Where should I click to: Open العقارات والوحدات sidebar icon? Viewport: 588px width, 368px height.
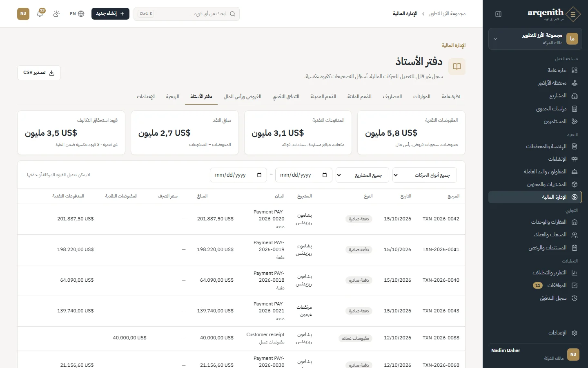(575, 222)
